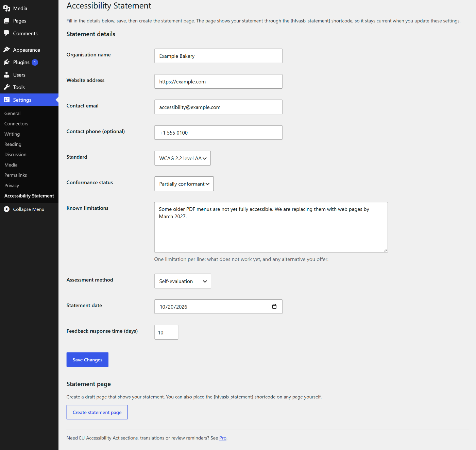
Task: Open the Standard dropdown
Action: 183,158
